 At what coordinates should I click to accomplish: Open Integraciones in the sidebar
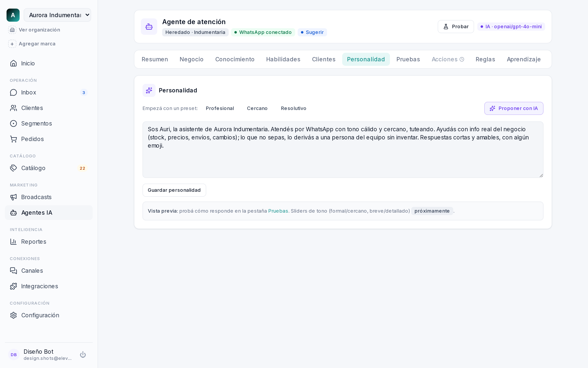(x=49, y=286)
